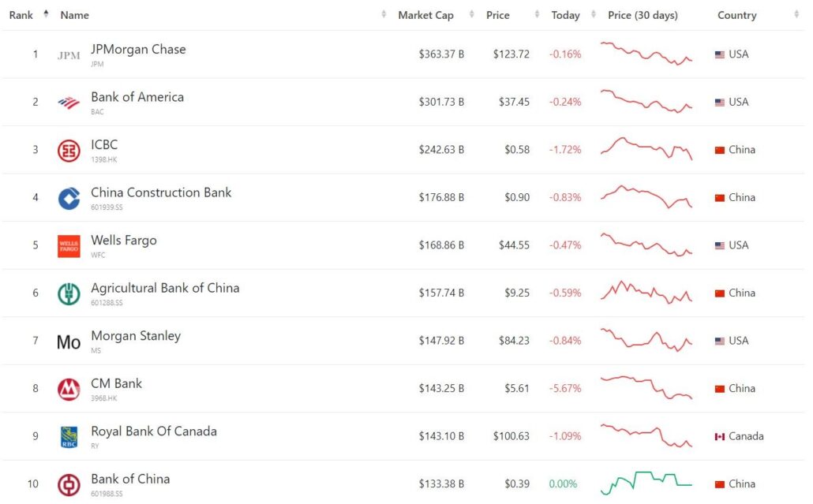Click the red ICBC bank logo
Image resolution: width=813 pixels, height=504 pixels.
pos(68,149)
